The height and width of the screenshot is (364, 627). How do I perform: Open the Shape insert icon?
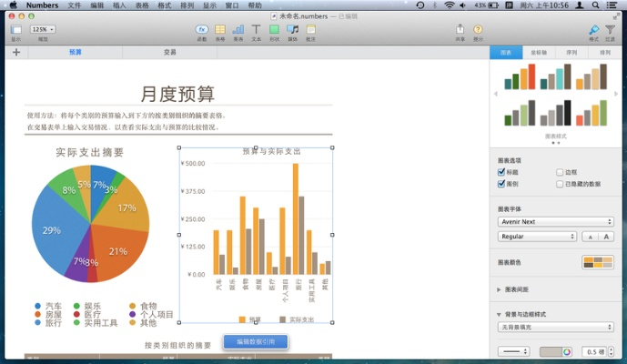[274, 30]
